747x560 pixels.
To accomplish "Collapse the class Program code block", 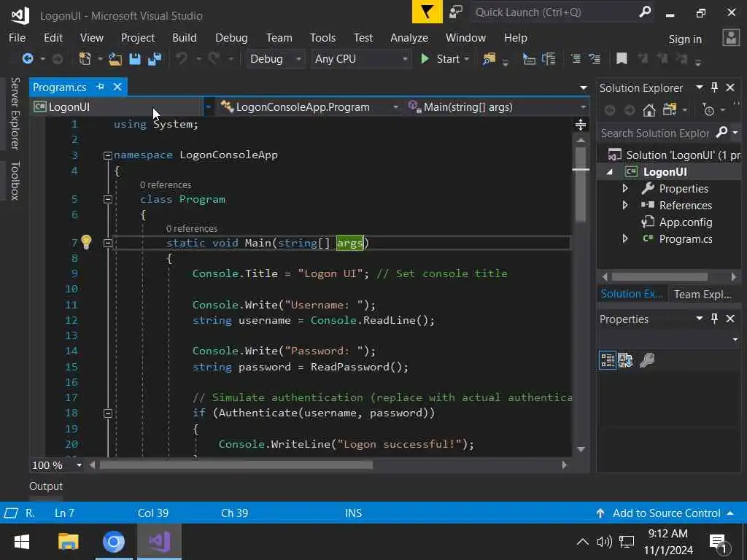I will pos(108,200).
